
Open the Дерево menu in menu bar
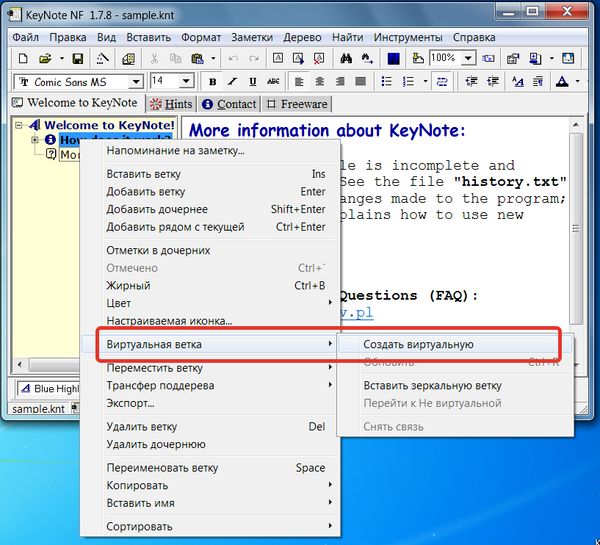(x=302, y=37)
